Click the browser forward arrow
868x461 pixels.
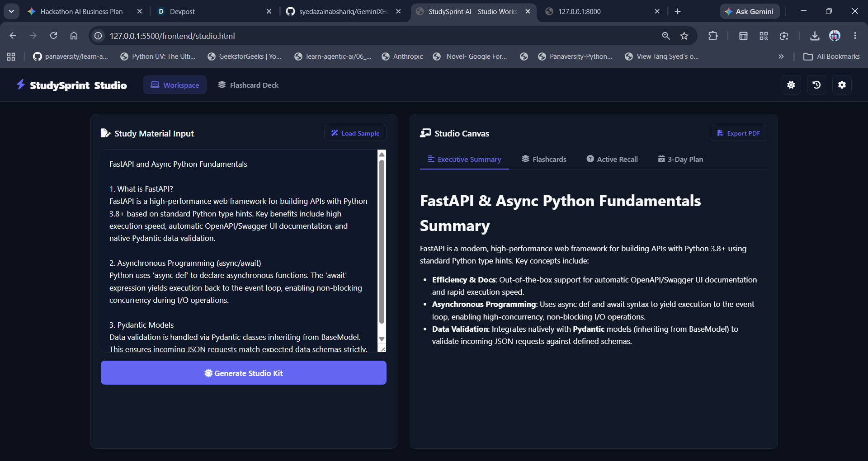pyautogui.click(x=33, y=36)
